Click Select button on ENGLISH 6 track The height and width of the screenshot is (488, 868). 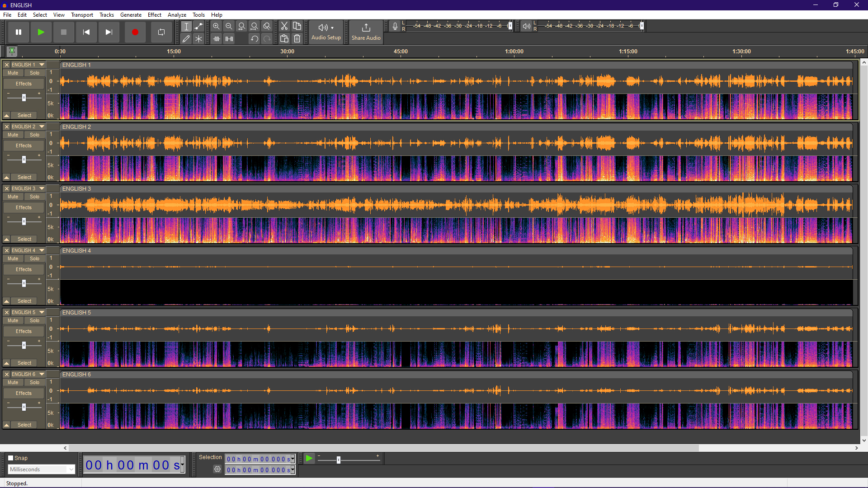24,425
